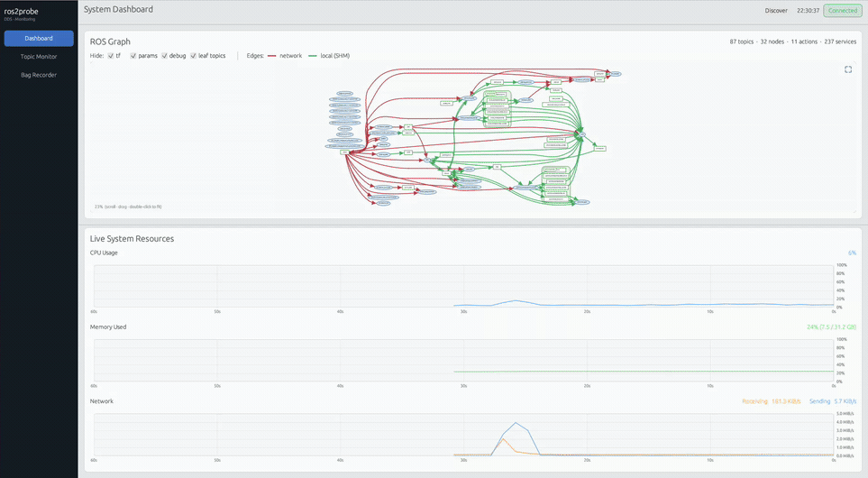Toggle the tf hide checkbox
868x478 pixels.
tap(111, 56)
